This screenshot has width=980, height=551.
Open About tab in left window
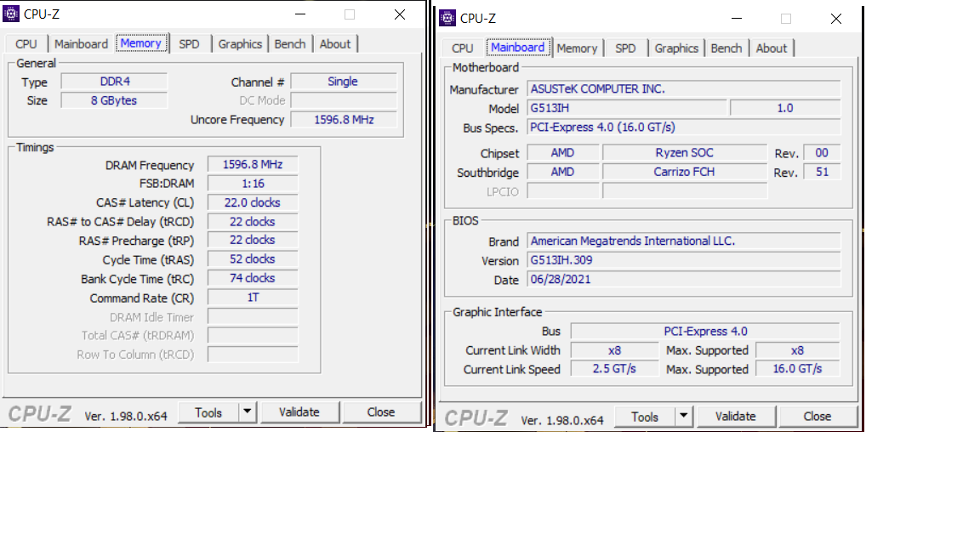pyautogui.click(x=335, y=43)
